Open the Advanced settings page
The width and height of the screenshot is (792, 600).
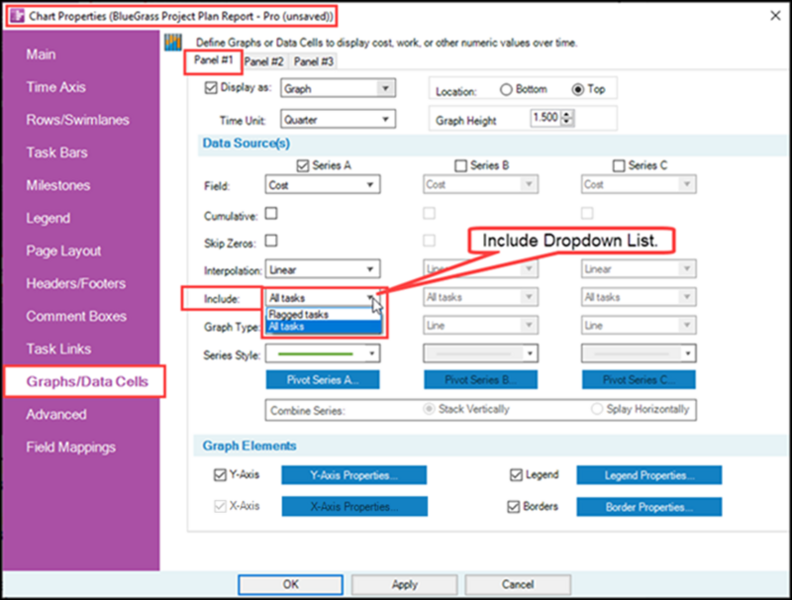pyautogui.click(x=56, y=415)
